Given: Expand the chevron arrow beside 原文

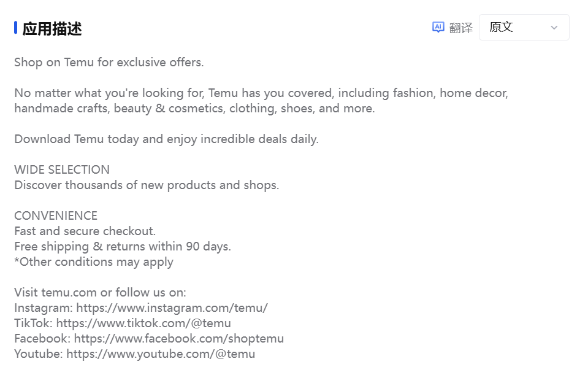Looking at the screenshot, I should (x=554, y=28).
